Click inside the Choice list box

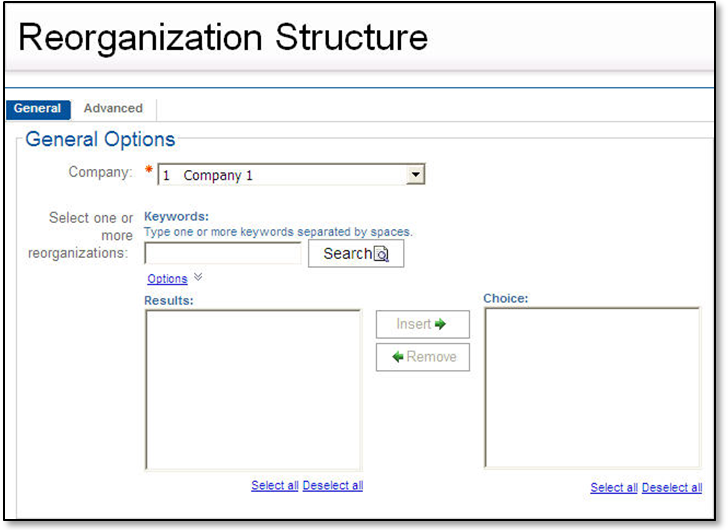592,388
